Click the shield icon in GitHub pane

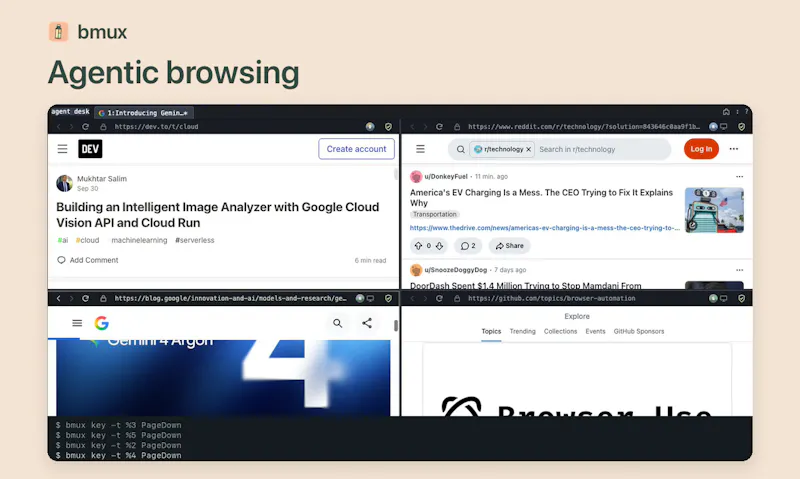tap(742, 298)
